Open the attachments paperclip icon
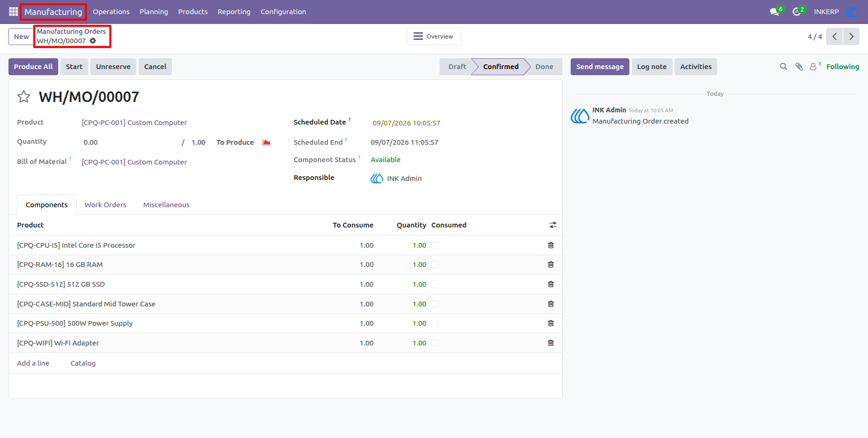Viewport: 868px width, 438px height. point(799,67)
